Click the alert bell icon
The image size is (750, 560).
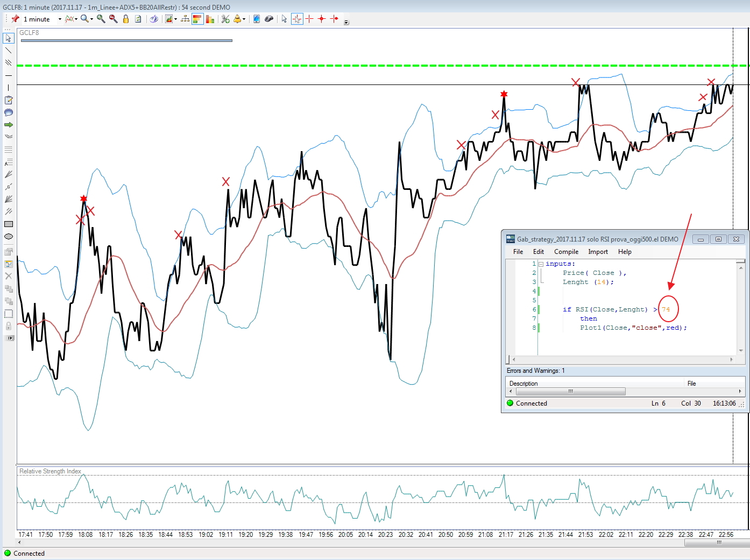pos(237,19)
